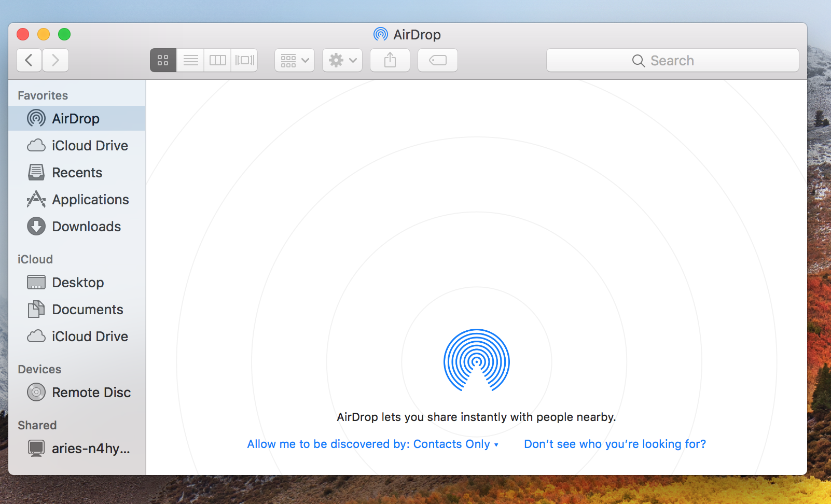
Task: Click the cloud icon for iCloud Drive under Favorites
Action: (36, 145)
